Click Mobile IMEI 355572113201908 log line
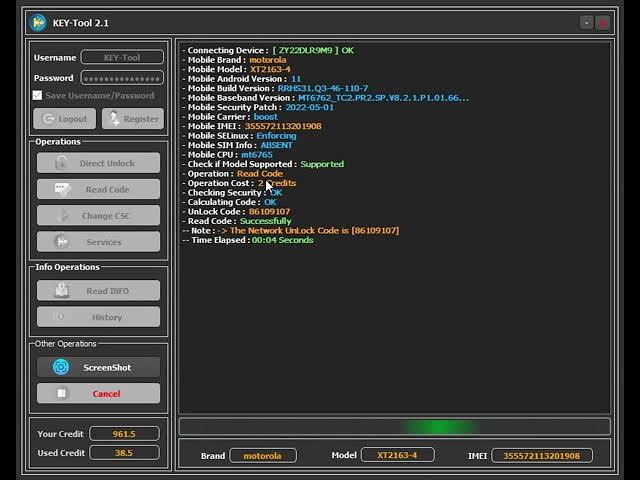The height and width of the screenshot is (480, 640). [252, 126]
